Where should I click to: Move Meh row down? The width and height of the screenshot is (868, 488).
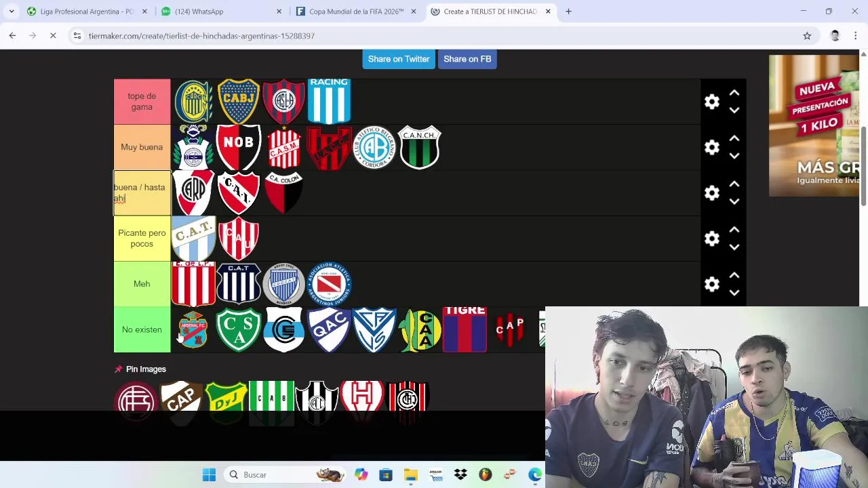click(734, 293)
